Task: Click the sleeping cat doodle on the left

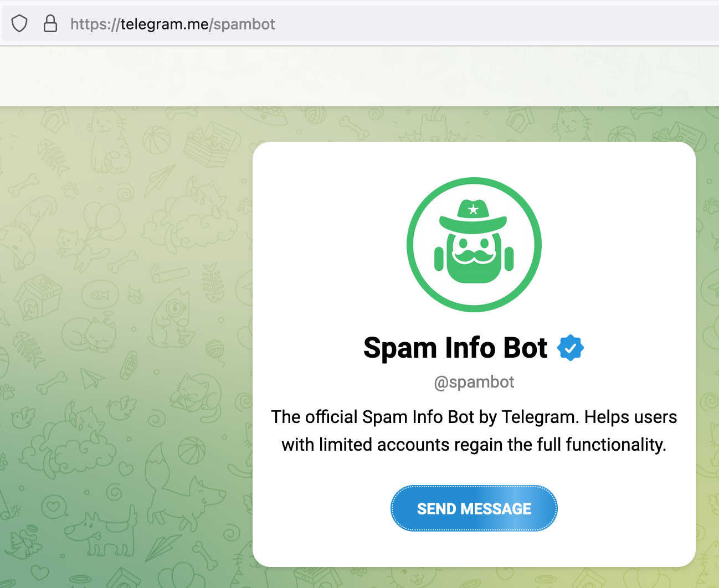Action: coord(89,334)
